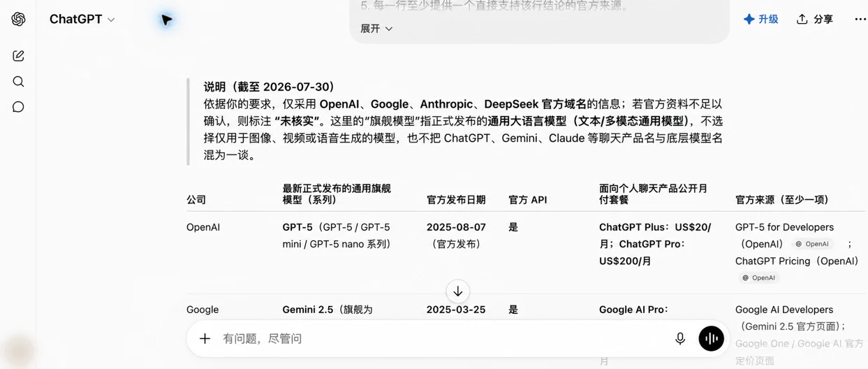Viewport: 868px width, 369px height.
Task: Start a new chat with compose icon
Action: pos(19,56)
